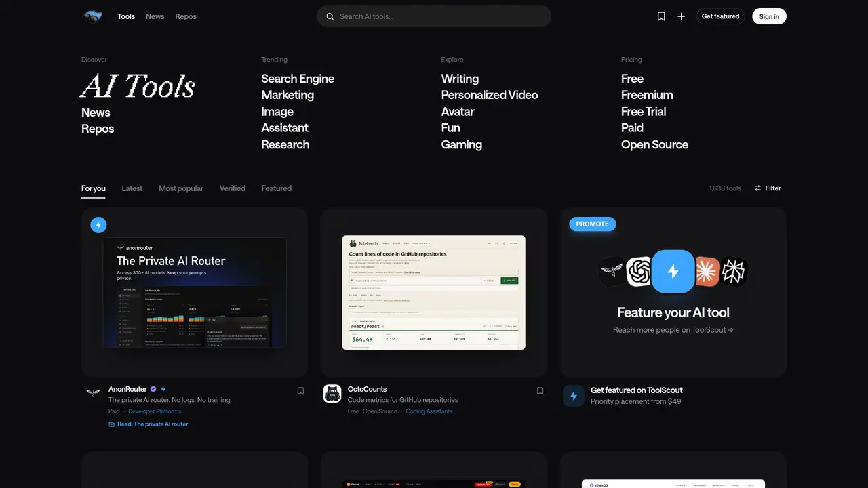This screenshot has height=488, width=868.
Task: Switch to the For you tab
Action: click(x=94, y=188)
